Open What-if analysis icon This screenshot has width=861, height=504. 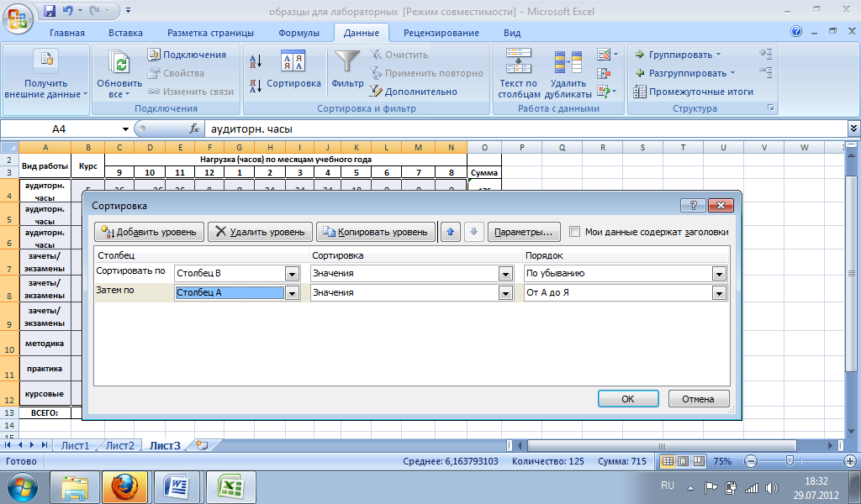604,91
